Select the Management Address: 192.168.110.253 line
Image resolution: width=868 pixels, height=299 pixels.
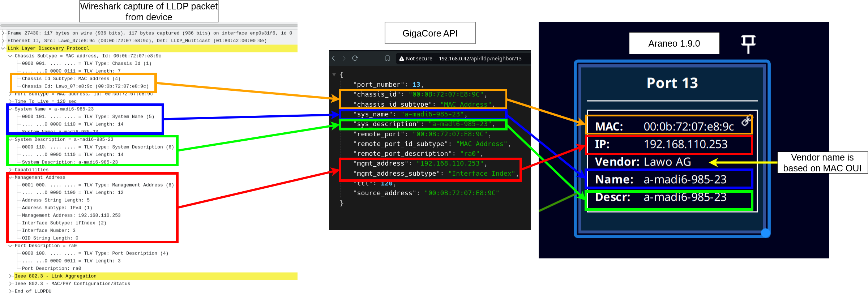pyautogui.click(x=71, y=215)
